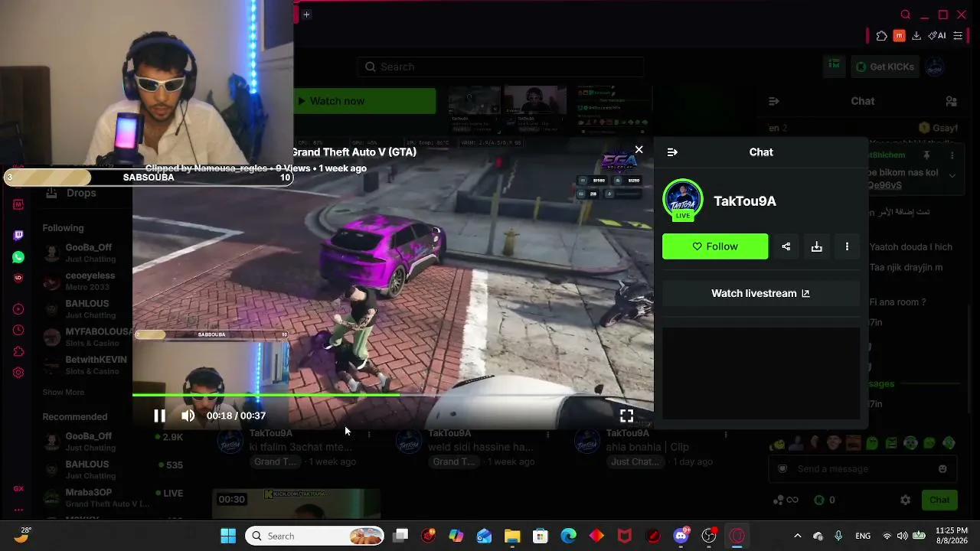This screenshot has width=980, height=551.
Task: Open the GX Corner sidebar icon
Action: 18,488
